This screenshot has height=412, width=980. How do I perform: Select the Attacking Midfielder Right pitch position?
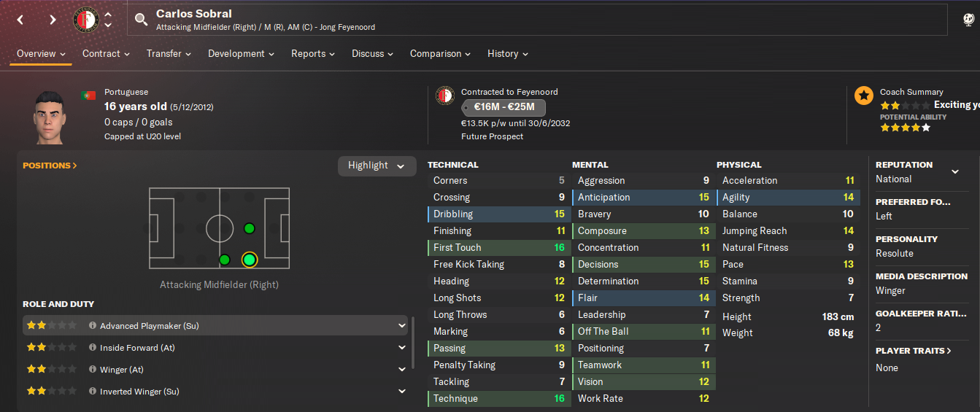click(x=250, y=260)
